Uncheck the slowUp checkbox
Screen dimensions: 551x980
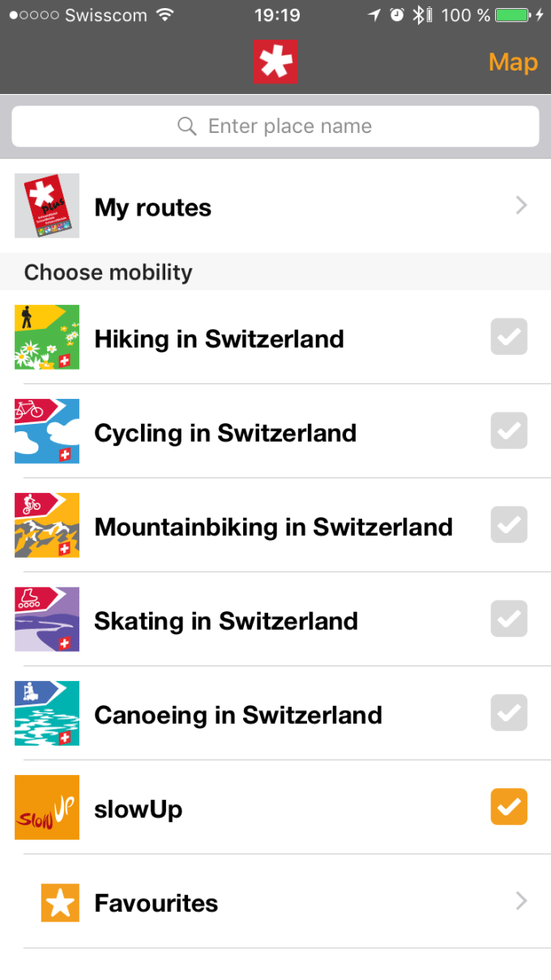point(509,807)
